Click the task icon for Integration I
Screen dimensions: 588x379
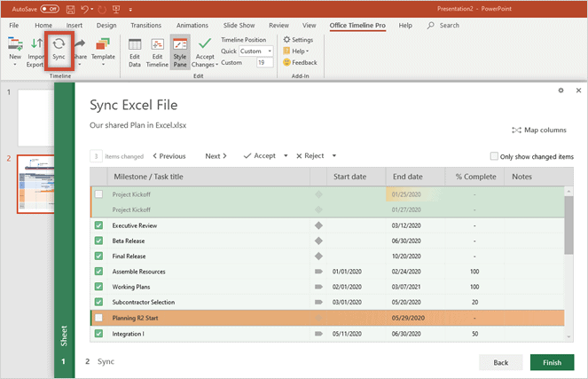pos(318,334)
